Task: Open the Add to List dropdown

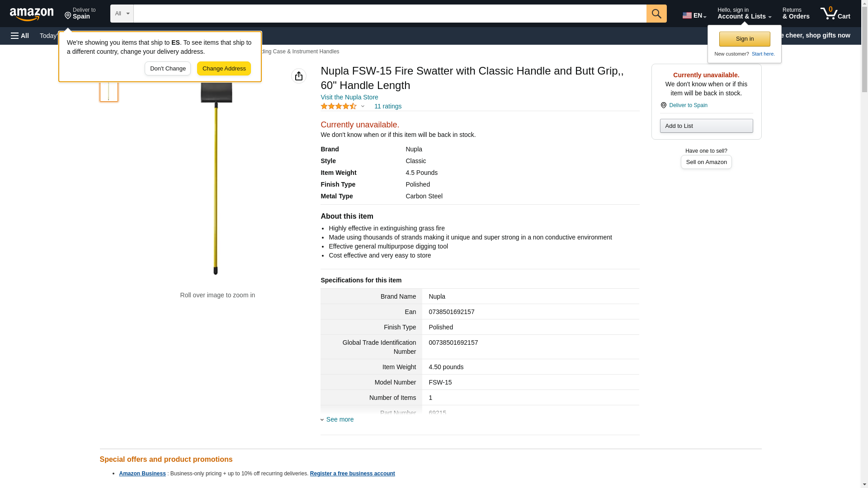Action: [706, 126]
